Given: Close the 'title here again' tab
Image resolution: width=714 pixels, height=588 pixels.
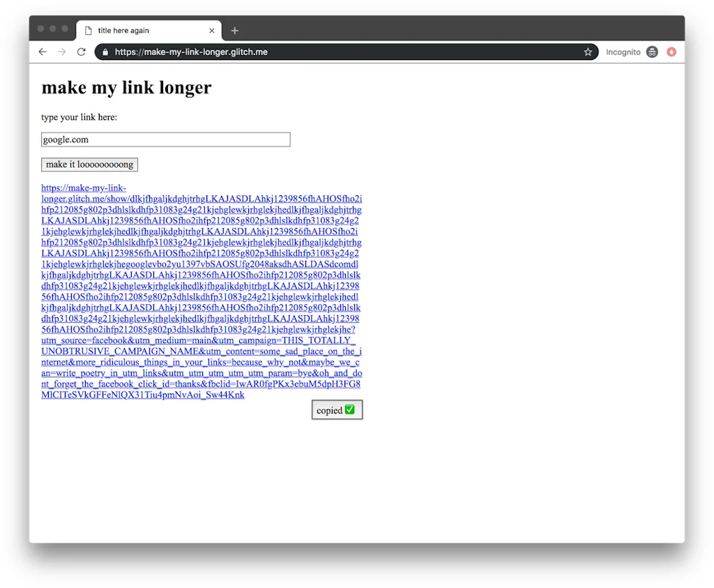Looking at the screenshot, I should point(211,30).
